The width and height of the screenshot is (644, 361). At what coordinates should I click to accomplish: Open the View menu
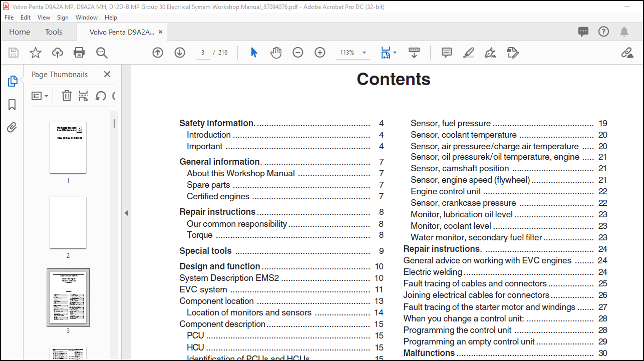(x=44, y=17)
